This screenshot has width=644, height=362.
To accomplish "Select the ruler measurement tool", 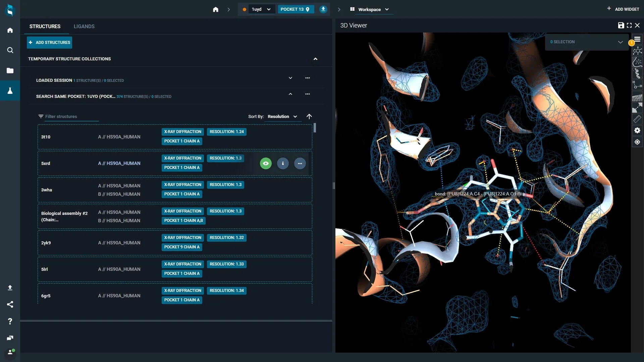I will pyautogui.click(x=637, y=119).
